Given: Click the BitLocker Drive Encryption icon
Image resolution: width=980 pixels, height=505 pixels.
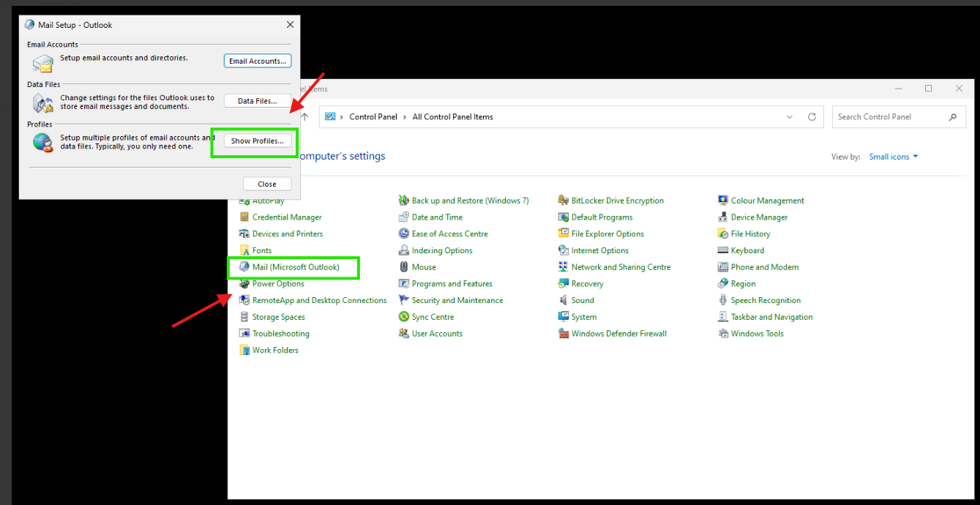Looking at the screenshot, I should pyautogui.click(x=564, y=201).
